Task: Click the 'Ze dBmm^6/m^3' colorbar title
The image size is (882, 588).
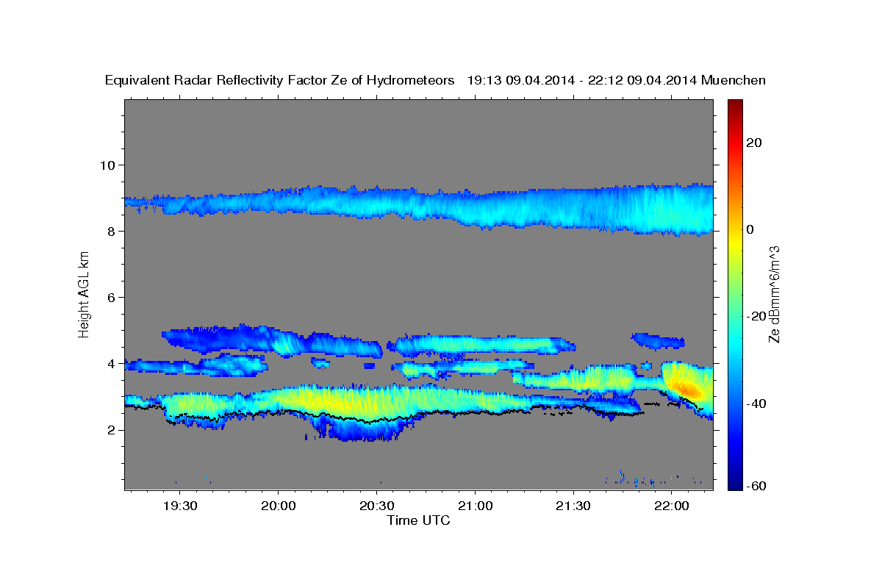Action: click(x=774, y=295)
